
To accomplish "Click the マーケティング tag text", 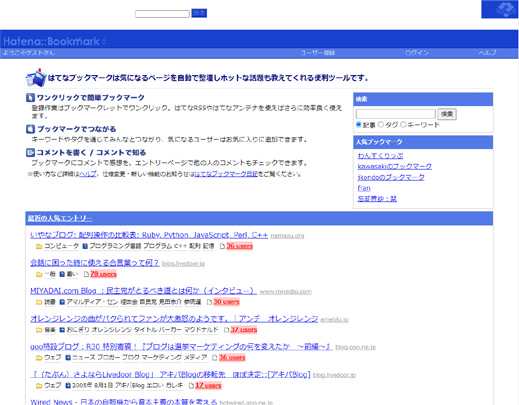I will click(x=162, y=358).
